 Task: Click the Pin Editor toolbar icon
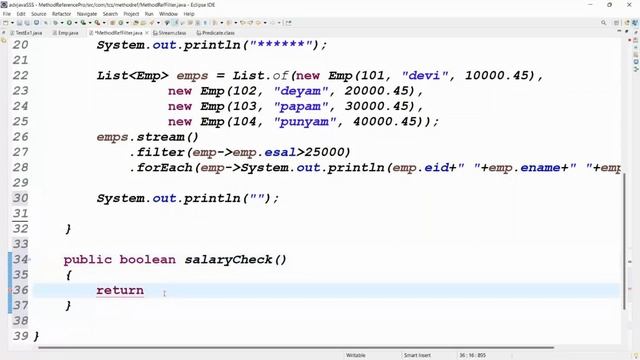pyautogui.click(x=289, y=23)
